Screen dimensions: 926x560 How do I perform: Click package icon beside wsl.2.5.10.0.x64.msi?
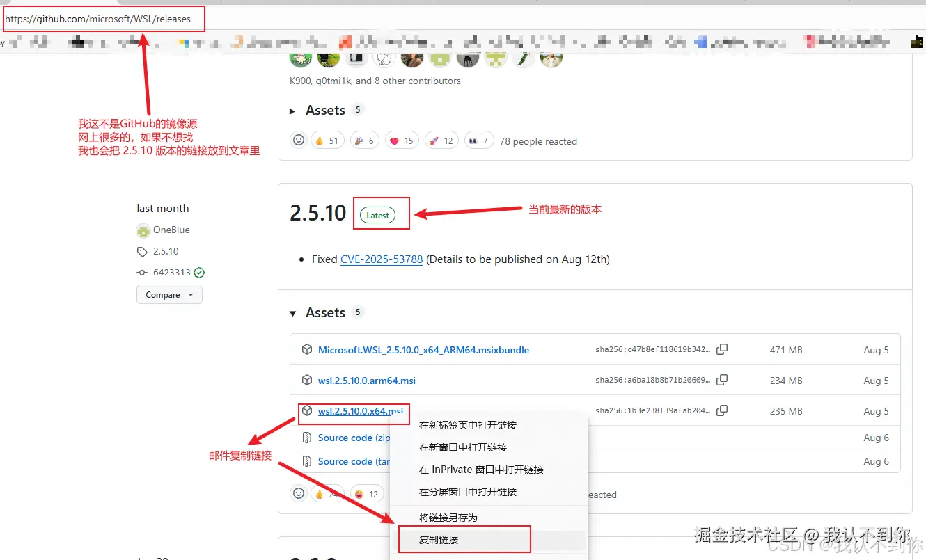pos(306,410)
